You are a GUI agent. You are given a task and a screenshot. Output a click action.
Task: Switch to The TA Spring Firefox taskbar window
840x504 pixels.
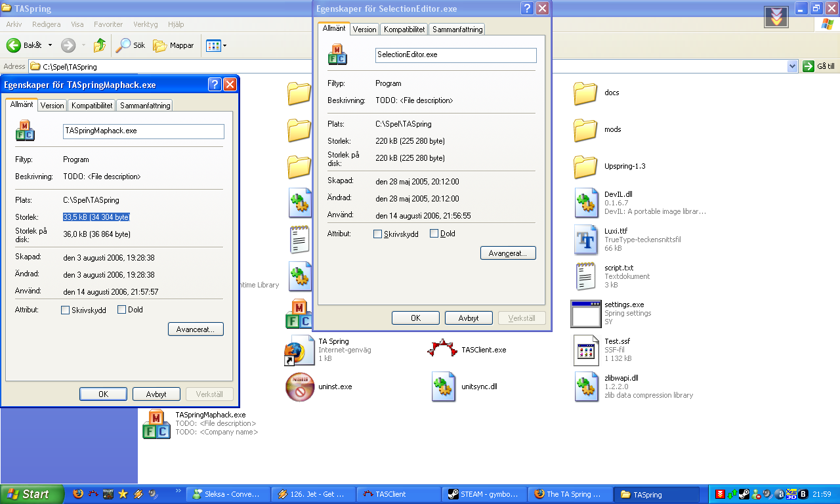point(569,495)
